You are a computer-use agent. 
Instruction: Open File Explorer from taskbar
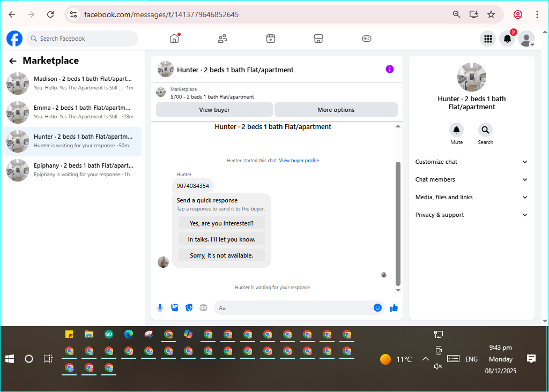89,334
